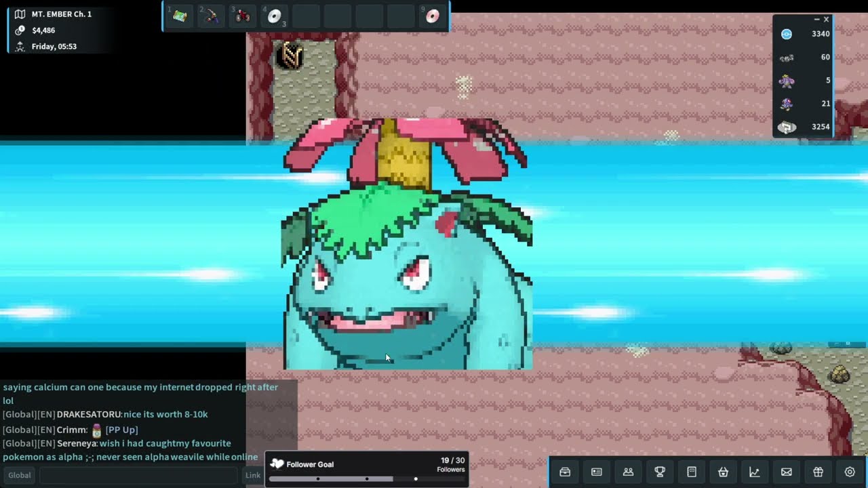Viewport: 868px width, 488px height.
Task: Click the Link button next to chat input
Action: pos(253,475)
